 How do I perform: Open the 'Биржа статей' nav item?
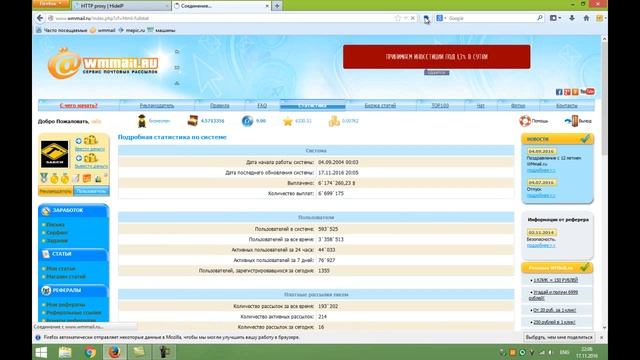[380, 105]
